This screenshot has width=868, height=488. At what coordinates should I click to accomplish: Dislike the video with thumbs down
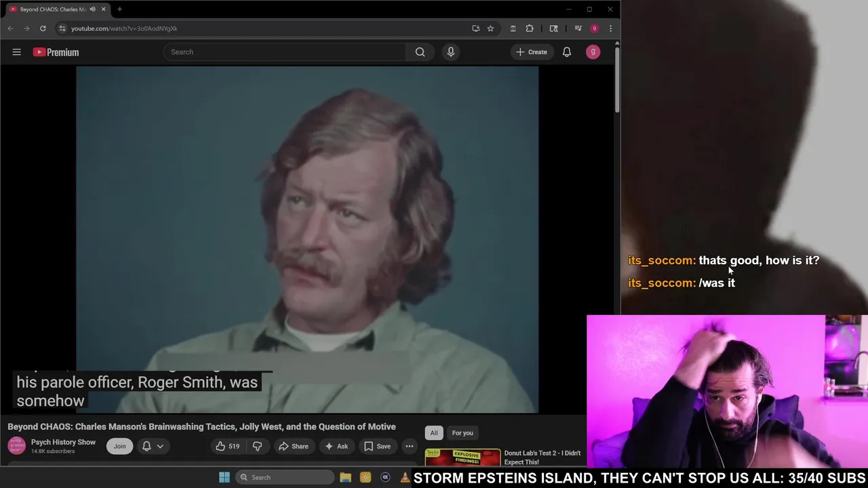257,446
